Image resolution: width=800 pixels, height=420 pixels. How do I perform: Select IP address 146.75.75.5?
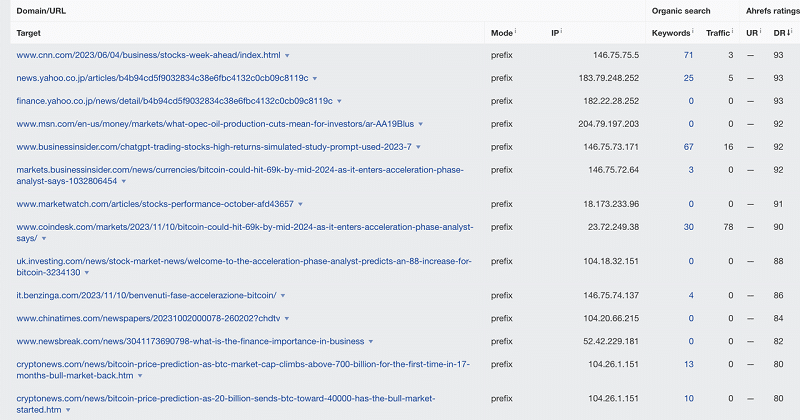pyautogui.click(x=616, y=55)
